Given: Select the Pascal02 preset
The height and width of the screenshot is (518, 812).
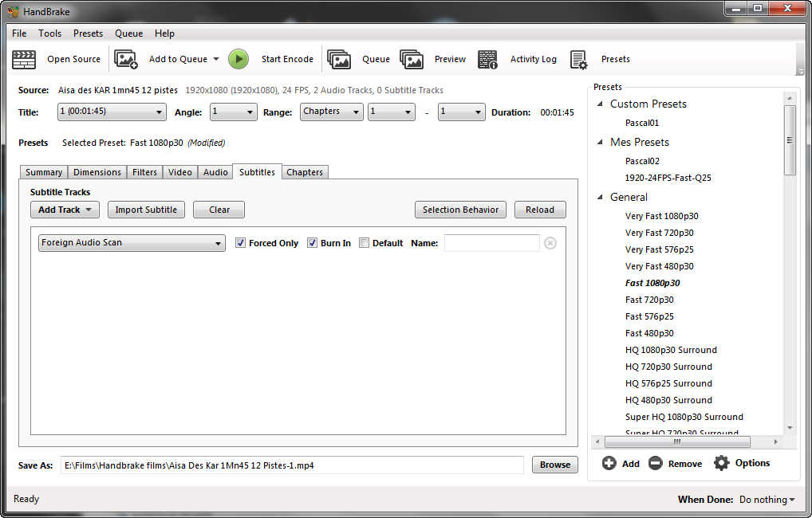Looking at the screenshot, I should [x=642, y=161].
